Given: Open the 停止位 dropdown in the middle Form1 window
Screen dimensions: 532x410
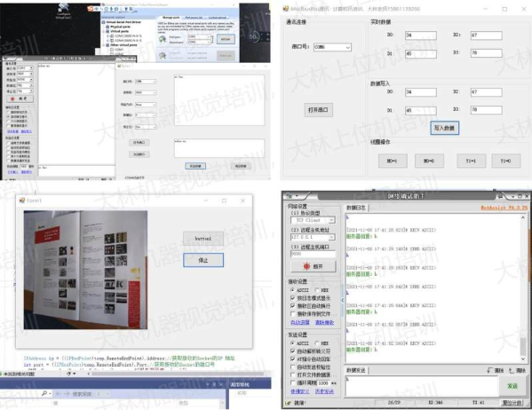Looking at the screenshot, I should pyautogui.click(x=155, y=127).
